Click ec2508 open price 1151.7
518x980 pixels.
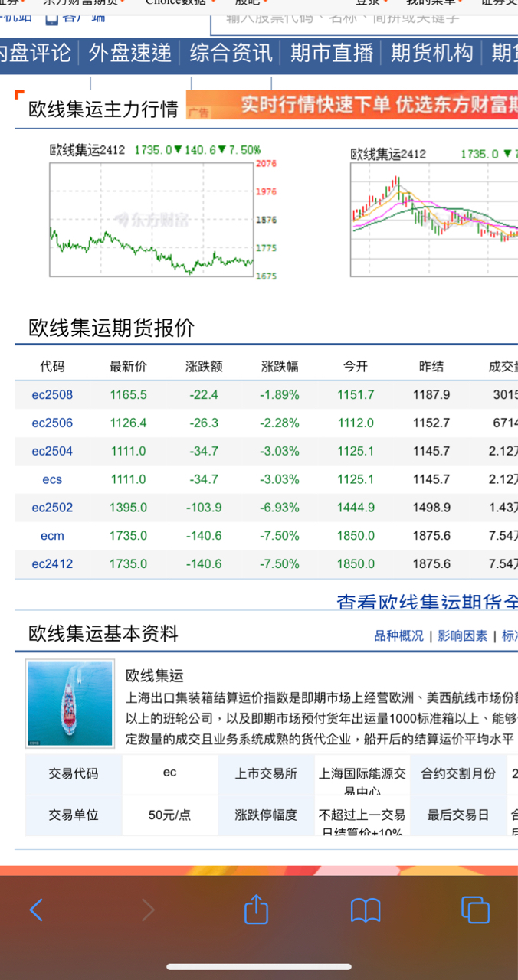(x=356, y=395)
